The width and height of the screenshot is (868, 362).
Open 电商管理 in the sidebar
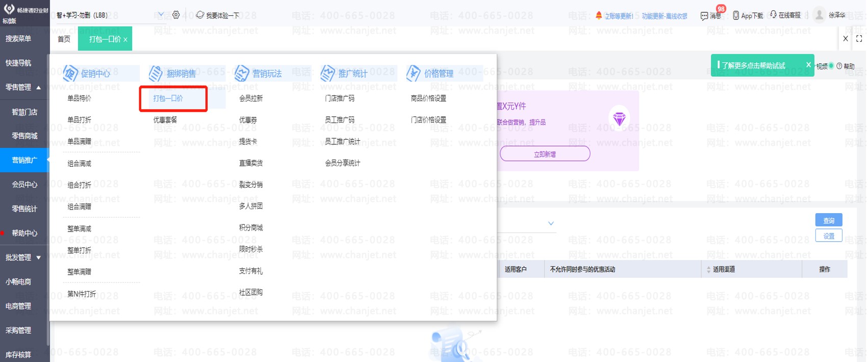[18, 306]
